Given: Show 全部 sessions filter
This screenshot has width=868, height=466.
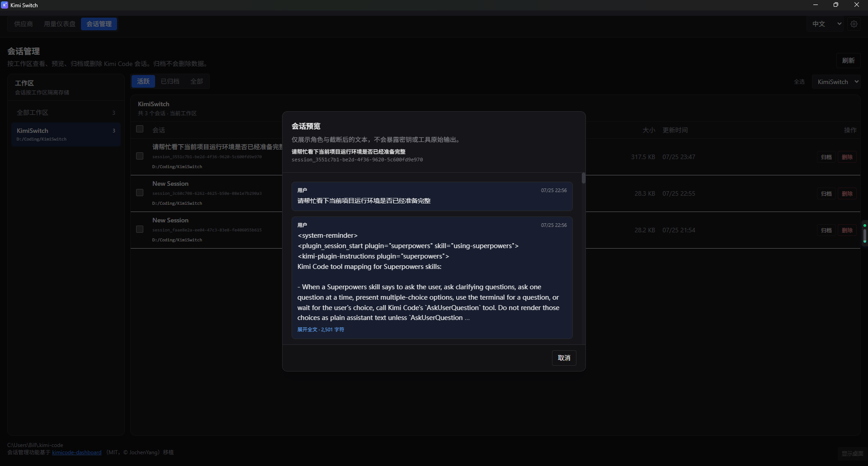Looking at the screenshot, I should pos(197,81).
